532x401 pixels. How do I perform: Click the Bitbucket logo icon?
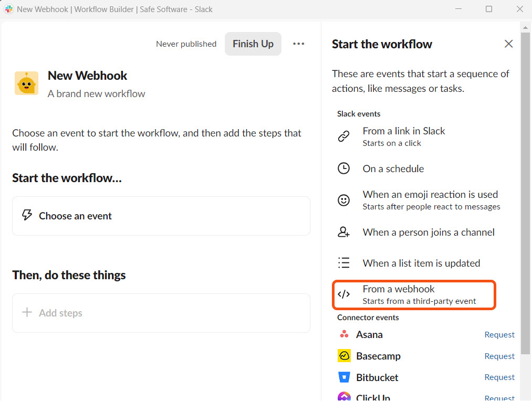344,377
